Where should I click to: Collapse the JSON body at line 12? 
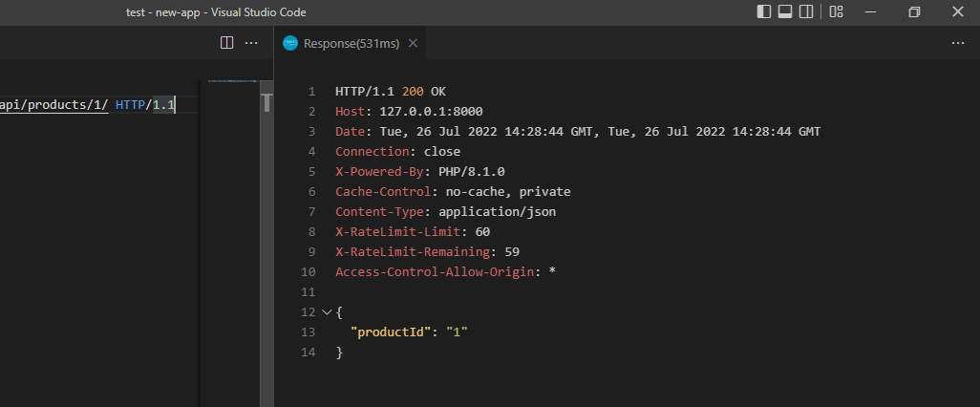[326, 312]
